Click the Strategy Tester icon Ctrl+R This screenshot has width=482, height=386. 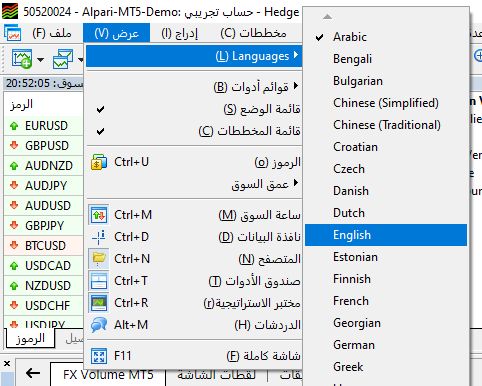[x=99, y=303]
